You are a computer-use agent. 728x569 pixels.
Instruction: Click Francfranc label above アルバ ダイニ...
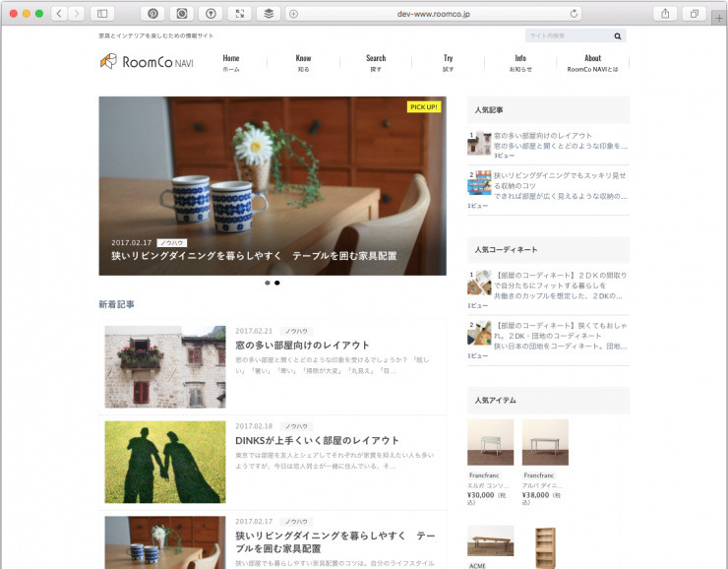pos(539,475)
